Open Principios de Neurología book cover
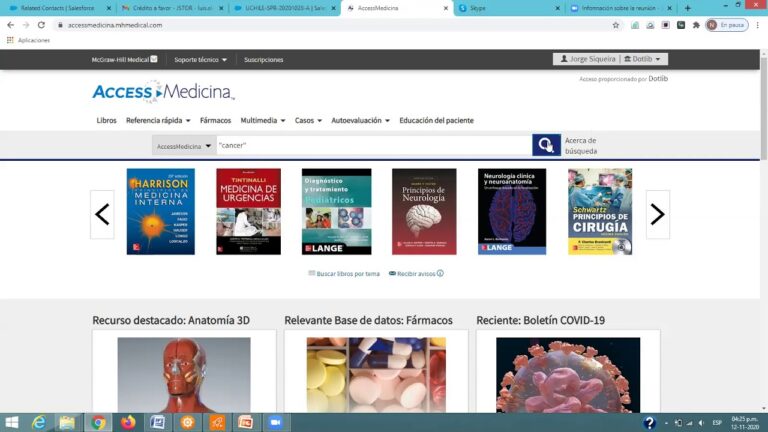Image resolution: width=768 pixels, height=432 pixels. (424, 212)
